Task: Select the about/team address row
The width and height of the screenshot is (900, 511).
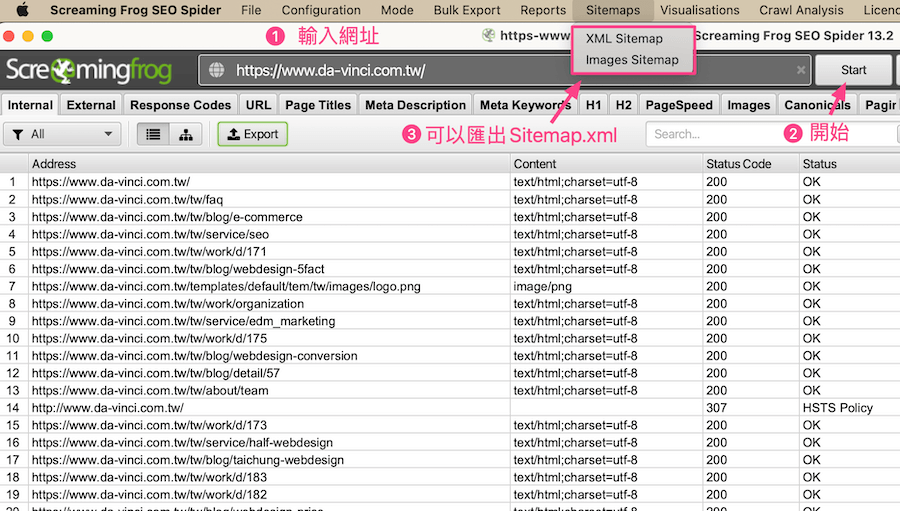Action: (x=450, y=390)
